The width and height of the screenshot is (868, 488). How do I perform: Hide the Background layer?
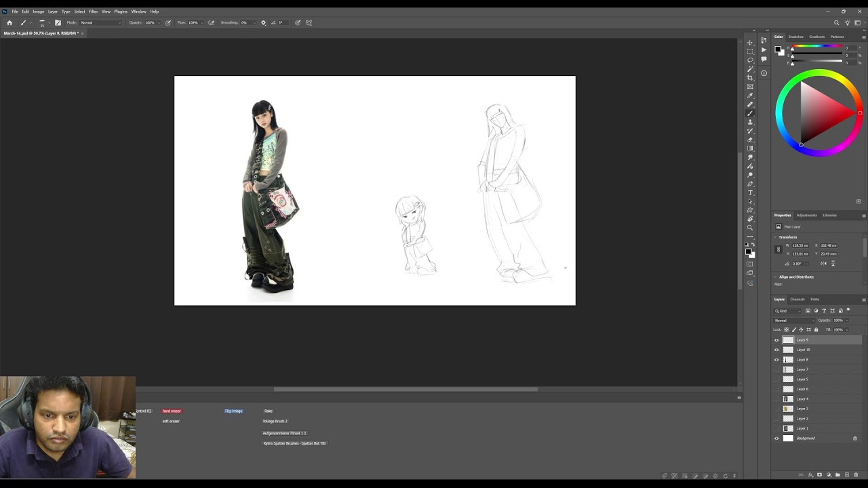point(777,439)
